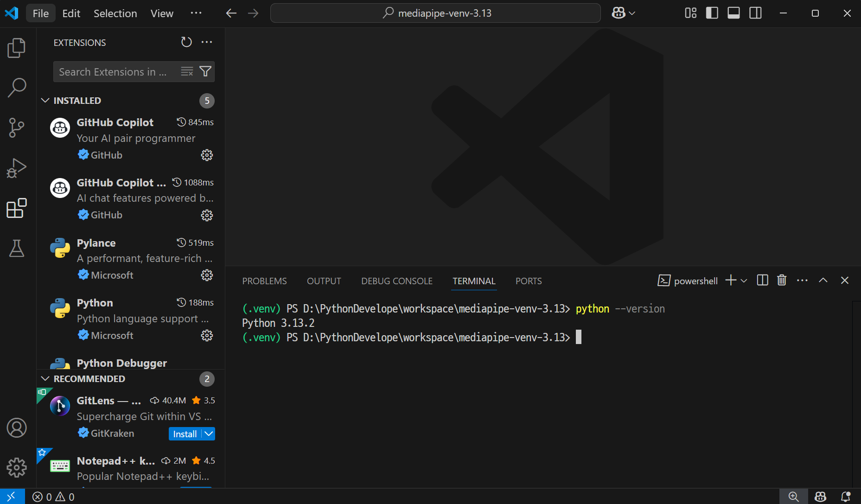Switch to DEBUG CONSOLE tab

coord(397,281)
